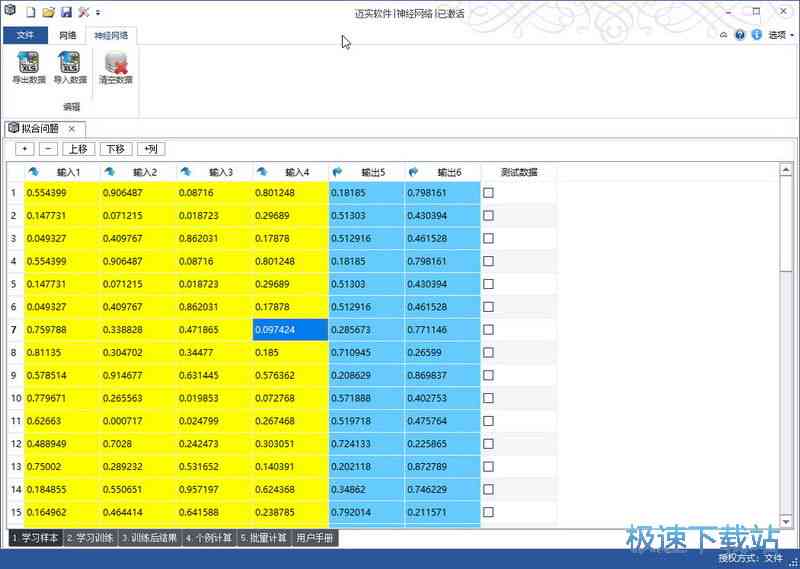This screenshot has height=569, width=800.
Task: Select the highlighted cell 0.097424
Action: [x=290, y=330]
